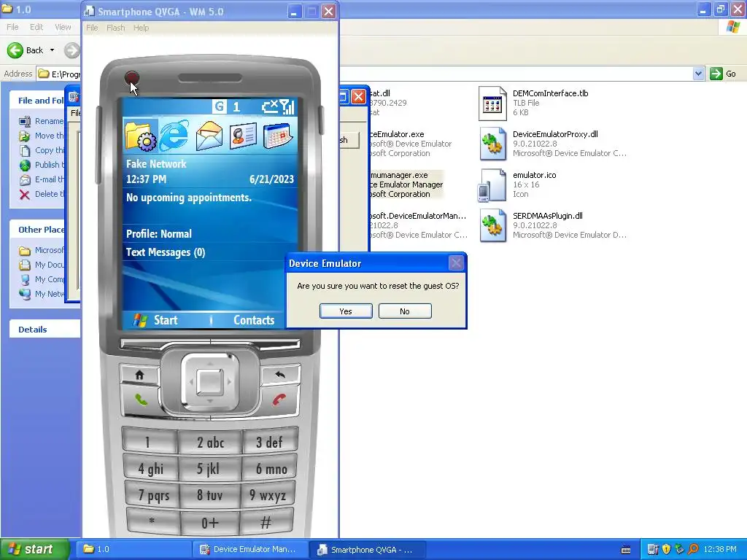747x560 pixels.
Task: Click the phone Home key
Action: coord(139,375)
